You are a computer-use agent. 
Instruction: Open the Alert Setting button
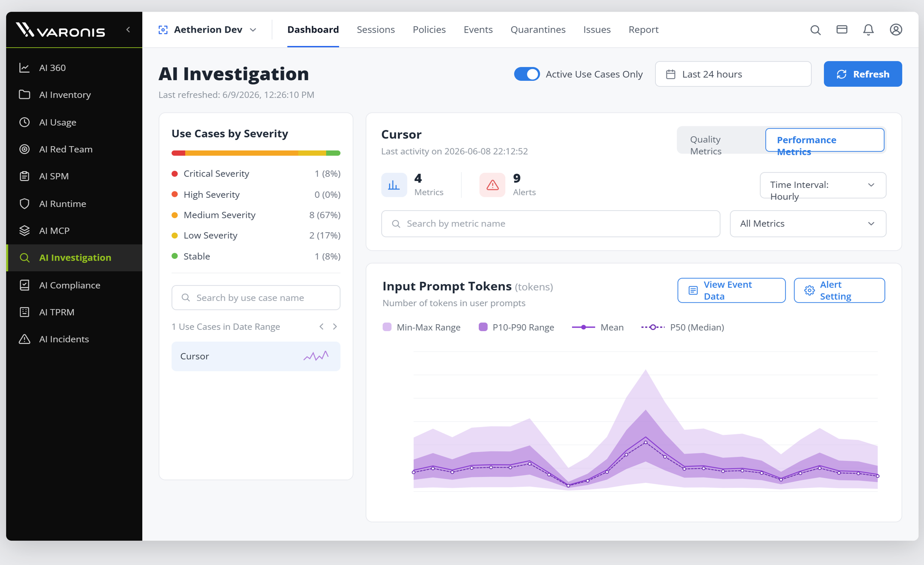click(839, 290)
